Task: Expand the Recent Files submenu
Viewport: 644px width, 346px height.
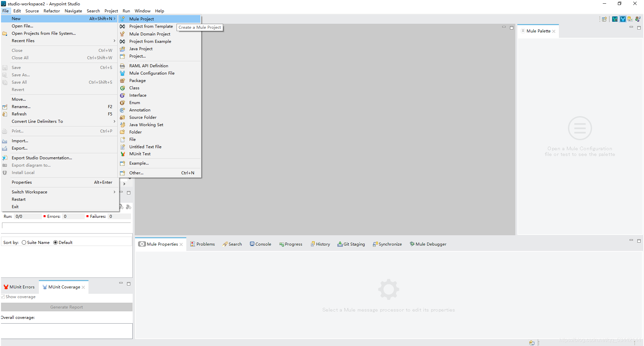Action: tap(114, 41)
